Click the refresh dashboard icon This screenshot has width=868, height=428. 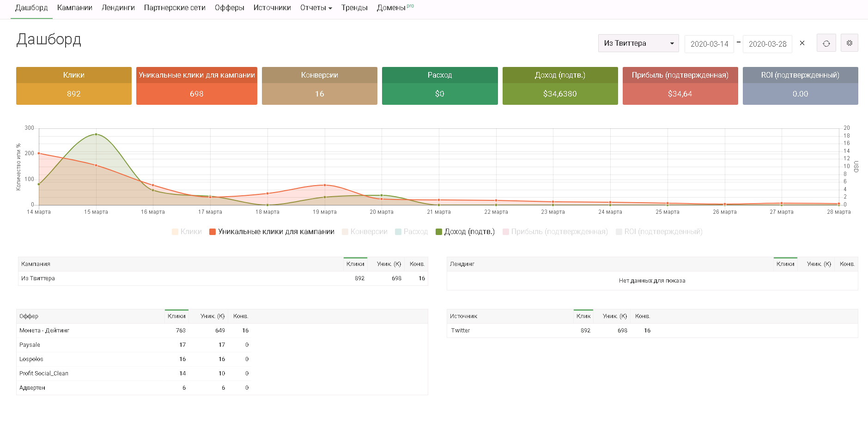[x=826, y=43]
